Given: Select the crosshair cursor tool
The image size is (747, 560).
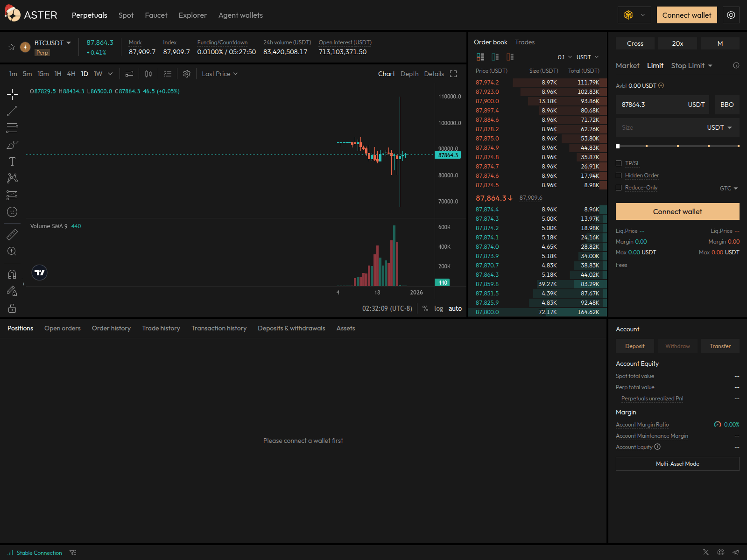Looking at the screenshot, I should pyautogui.click(x=12, y=94).
